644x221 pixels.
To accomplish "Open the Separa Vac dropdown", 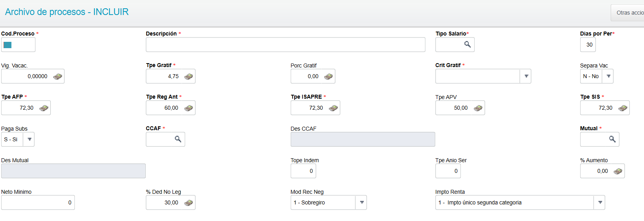I will point(608,76).
